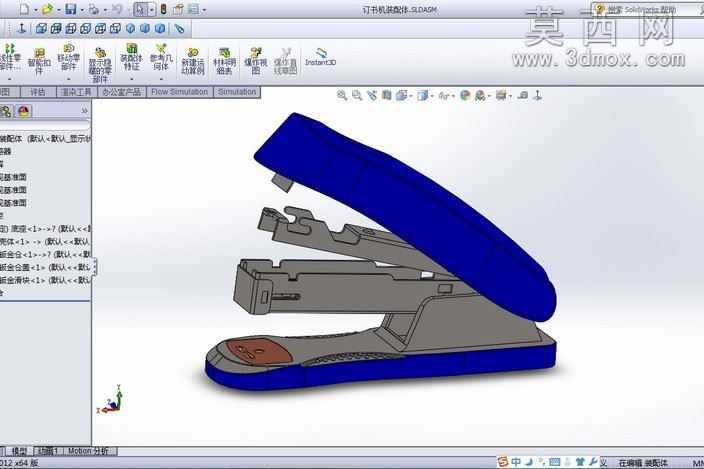Open the 模型 bottom tab
The width and height of the screenshot is (704, 469).
click(x=19, y=451)
